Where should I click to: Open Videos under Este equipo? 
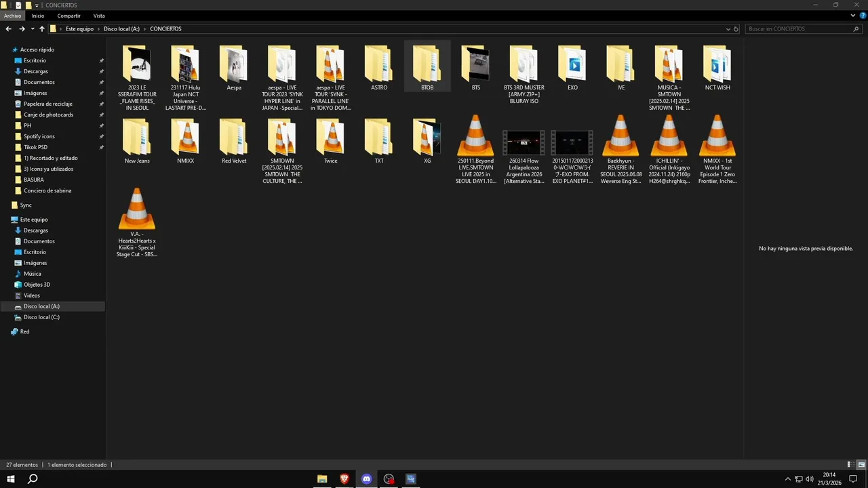[32, 296]
